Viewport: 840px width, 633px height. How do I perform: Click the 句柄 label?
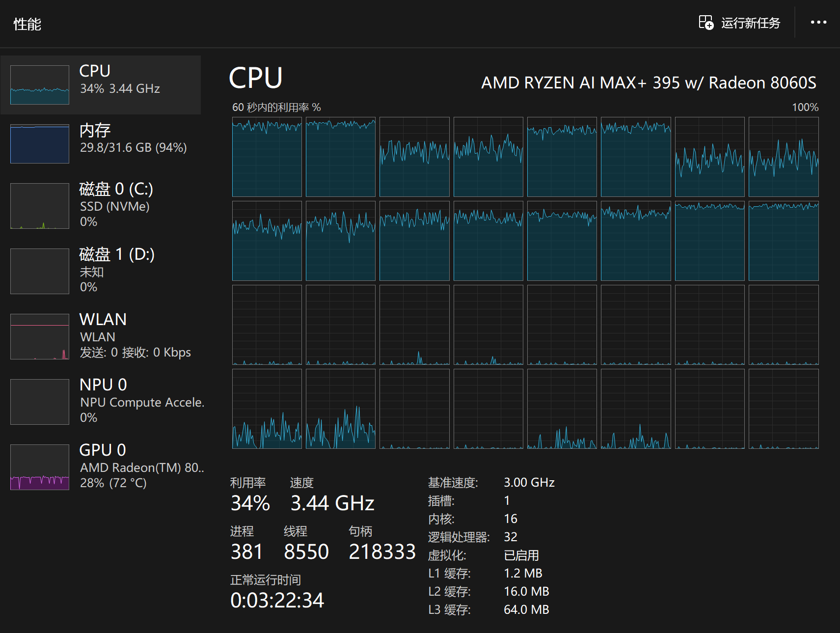pos(360,531)
